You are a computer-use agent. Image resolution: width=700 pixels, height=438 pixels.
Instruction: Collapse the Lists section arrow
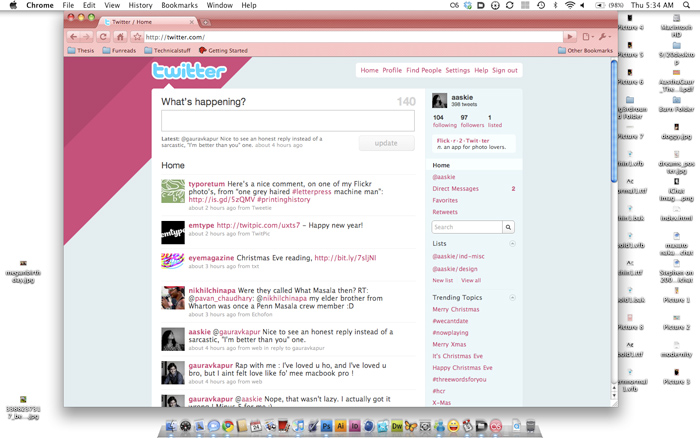pyautogui.click(x=512, y=244)
